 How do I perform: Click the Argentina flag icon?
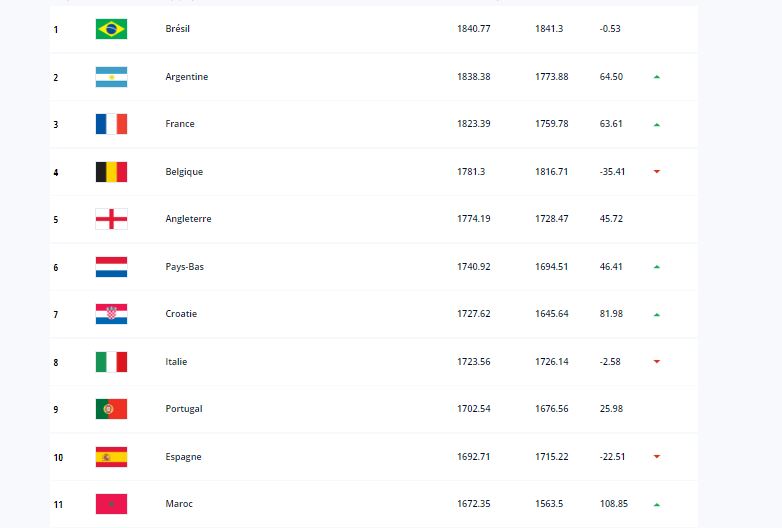(111, 77)
